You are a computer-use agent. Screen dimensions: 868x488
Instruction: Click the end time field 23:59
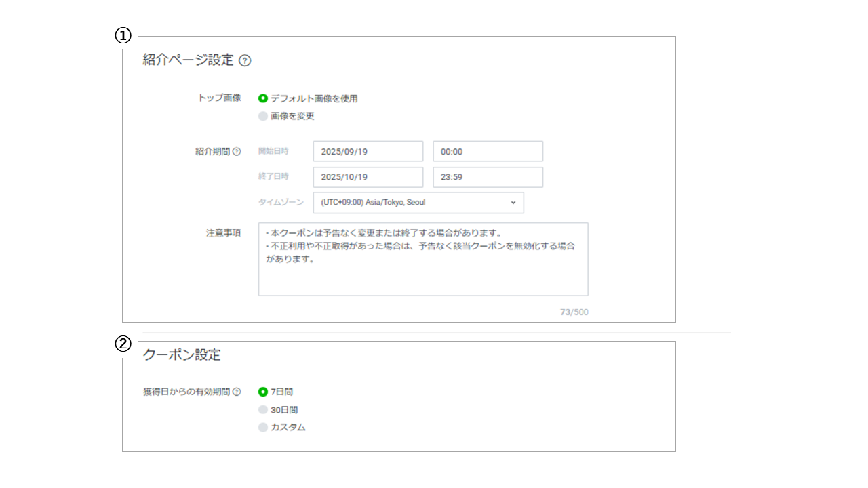pyautogui.click(x=488, y=177)
